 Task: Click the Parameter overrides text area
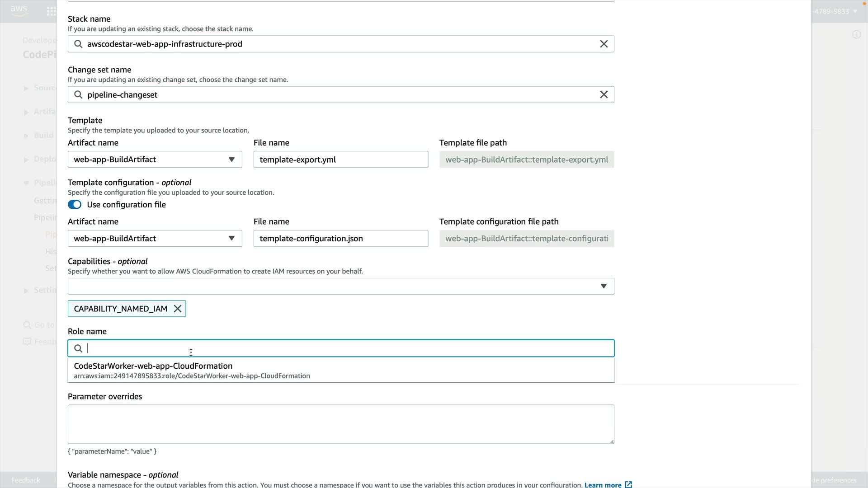[x=340, y=424]
